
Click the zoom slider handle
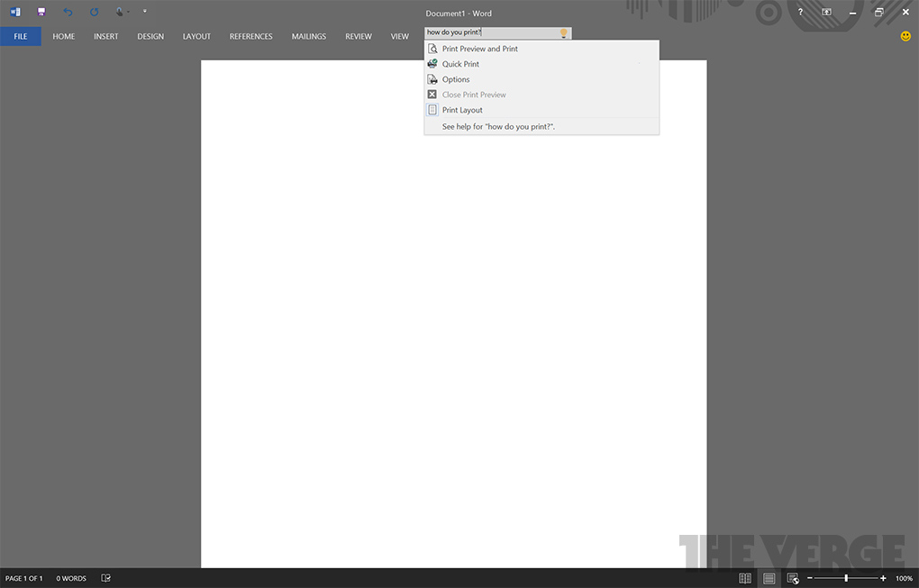point(845,578)
